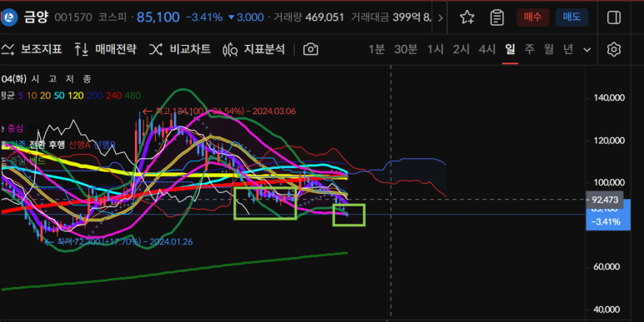Expand more stock info with right chevron
The image size is (644, 322).
pos(440,17)
